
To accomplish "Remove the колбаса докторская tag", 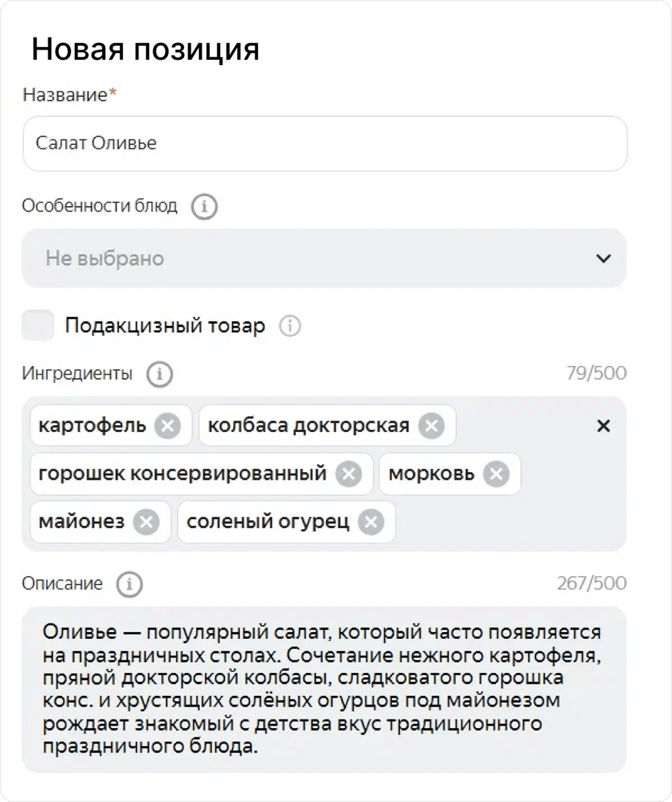I will 431,426.
